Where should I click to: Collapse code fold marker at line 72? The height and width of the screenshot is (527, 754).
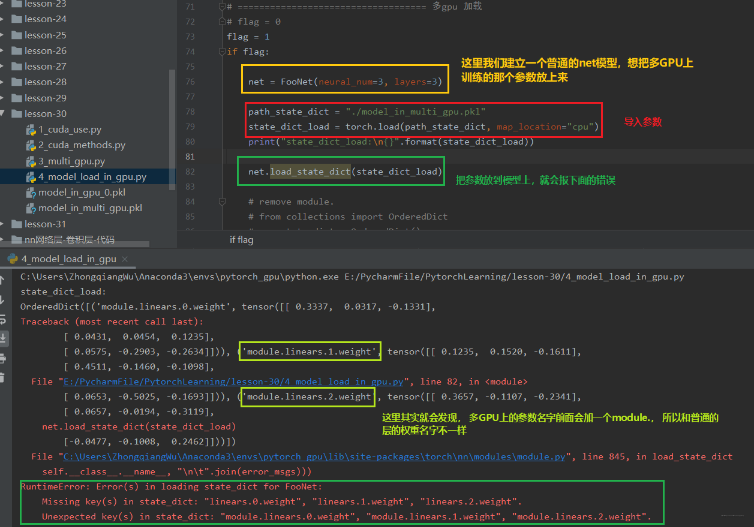(x=222, y=22)
